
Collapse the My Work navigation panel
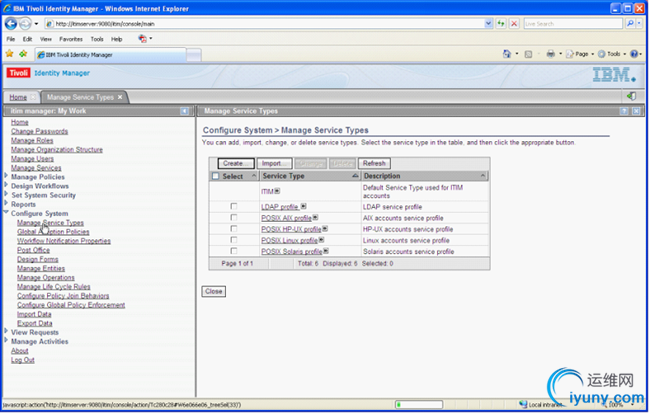point(184,111)
